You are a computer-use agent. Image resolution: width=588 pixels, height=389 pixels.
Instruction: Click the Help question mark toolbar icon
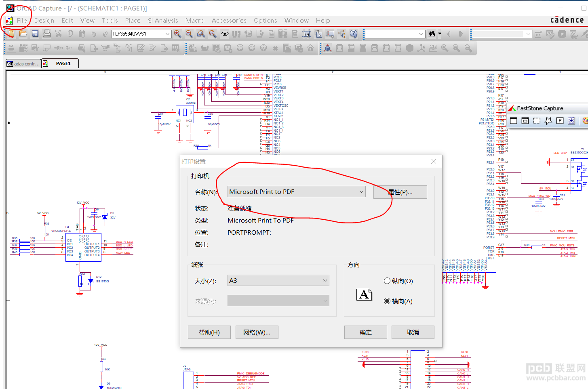point(354,34)
